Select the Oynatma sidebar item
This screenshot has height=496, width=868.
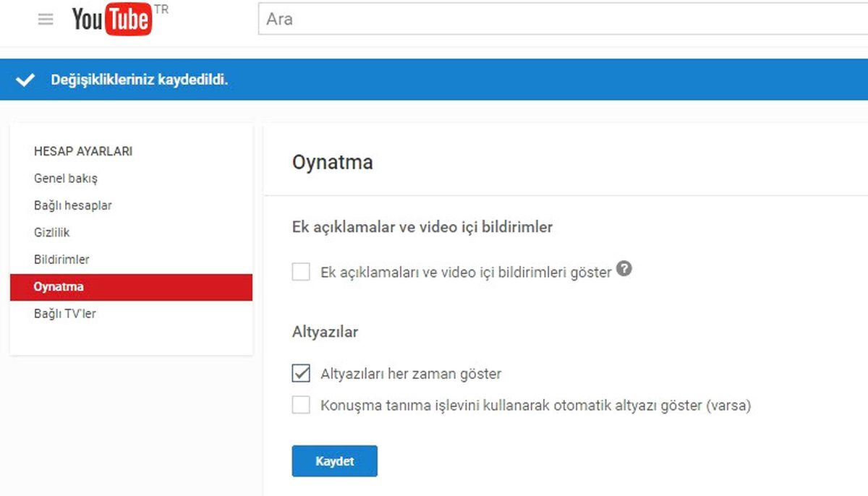(131, 287)
